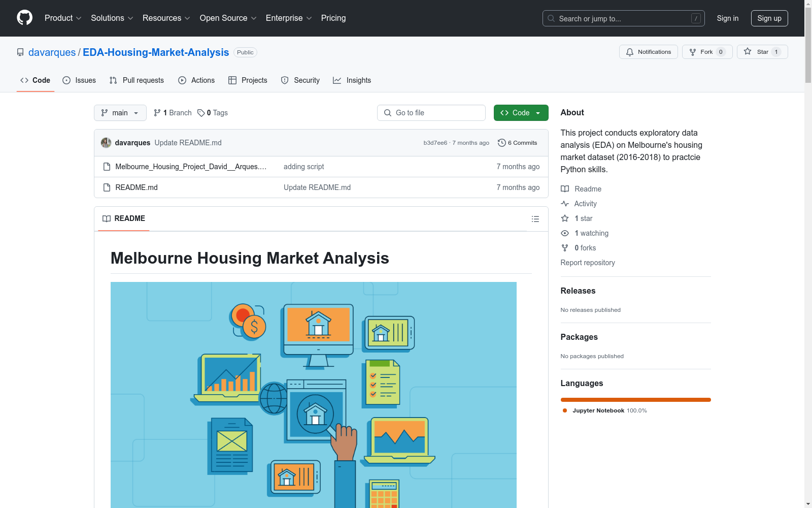Click the star icon to star repository
812x508 pixels.
(x=748, y=51)
